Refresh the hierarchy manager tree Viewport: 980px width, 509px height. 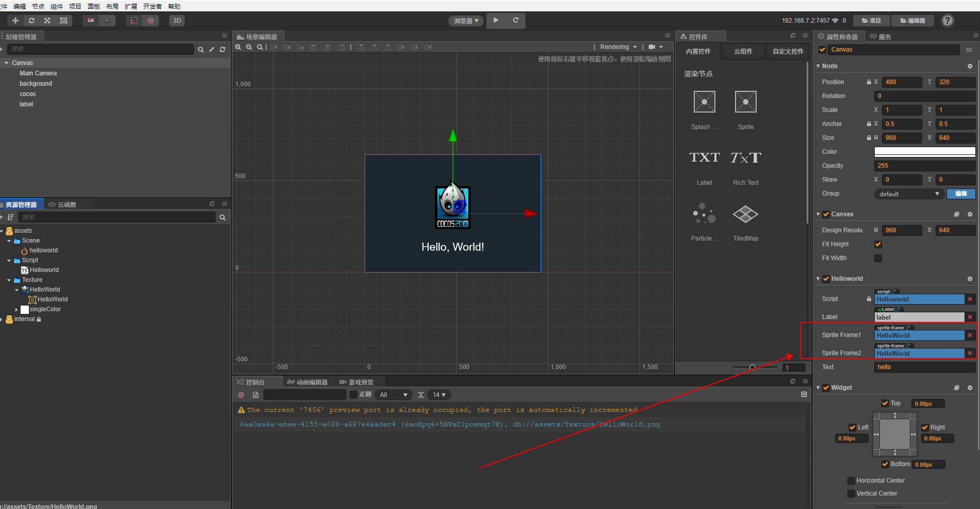[222, 50]
